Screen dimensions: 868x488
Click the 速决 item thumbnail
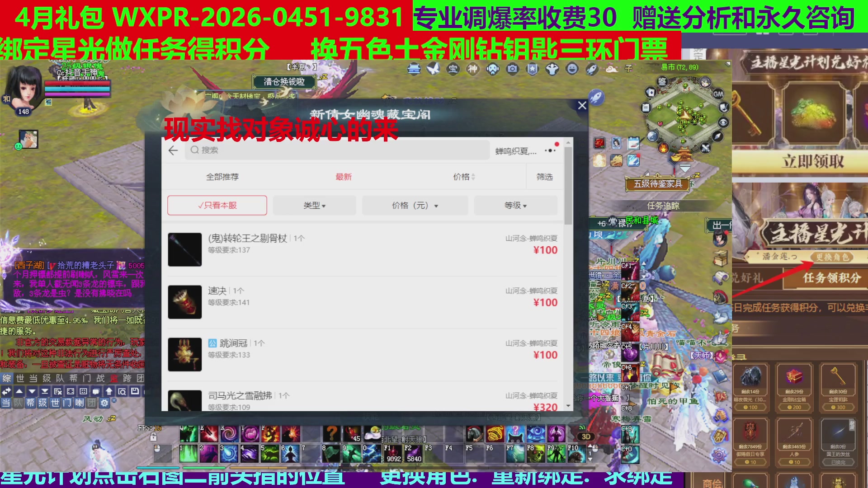tap(184, 302)
